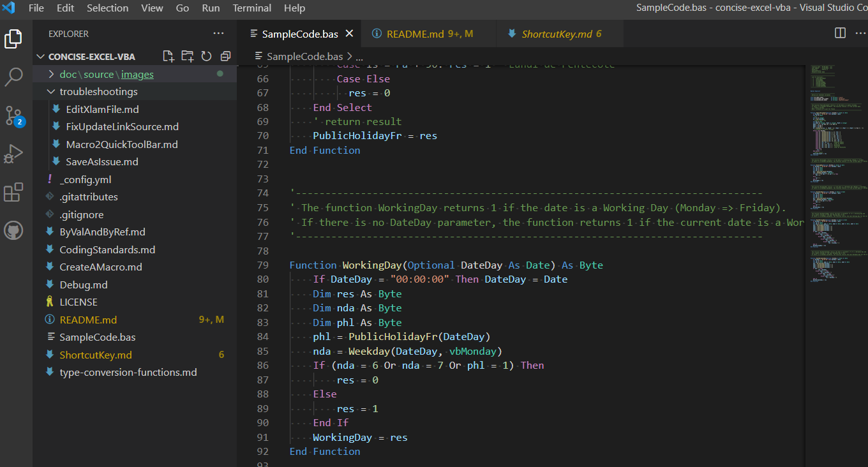Open the Edit menu
The image size is (868, 467).
tap(65, 8)
